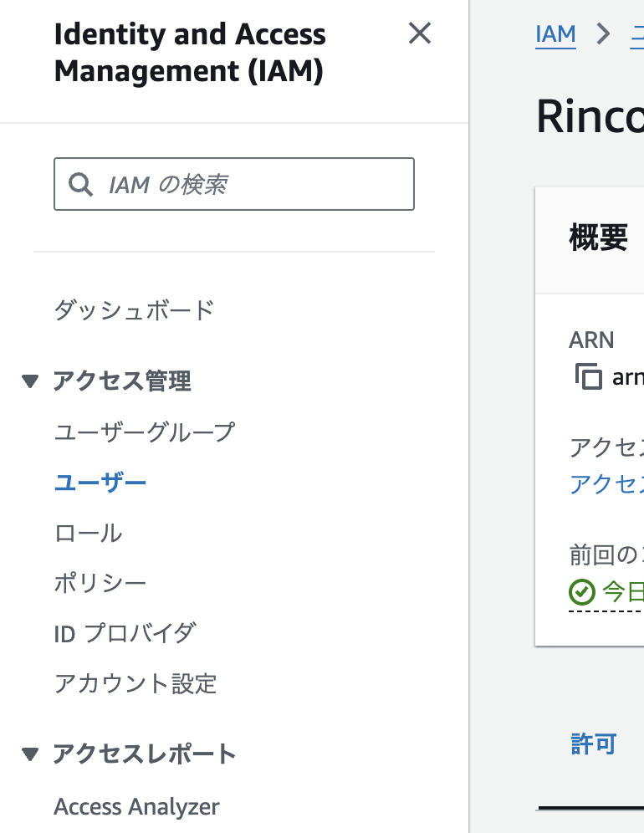Screen dimensions: 644x833
Task: Navigate to ポリシー
Action: point(100,583)
